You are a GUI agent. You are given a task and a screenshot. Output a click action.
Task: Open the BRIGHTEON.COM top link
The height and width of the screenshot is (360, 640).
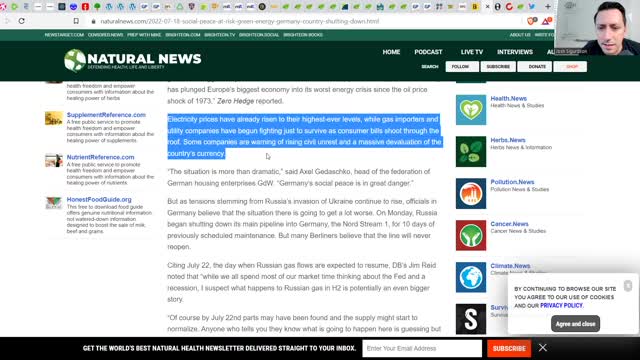(183, 35)
